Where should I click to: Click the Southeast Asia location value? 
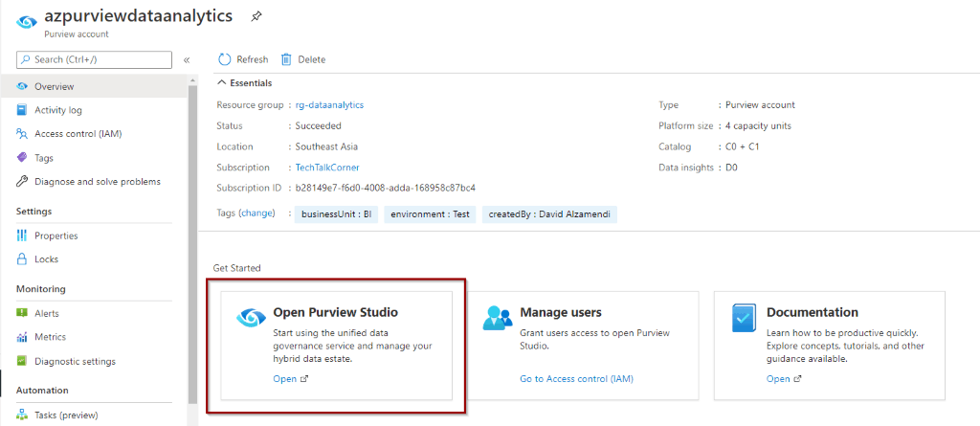coord(327,146)
